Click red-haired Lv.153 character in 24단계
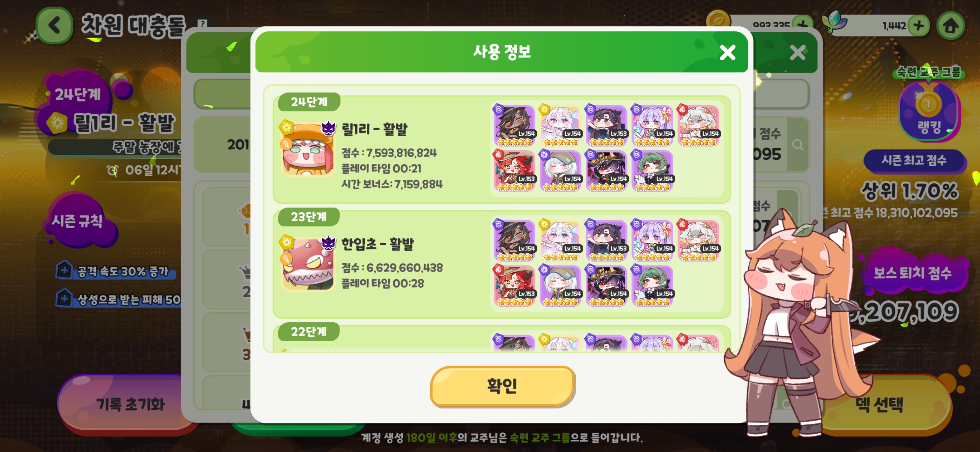Image resolution: width=980 pixels, height=452 pixels. click(514, 170)
